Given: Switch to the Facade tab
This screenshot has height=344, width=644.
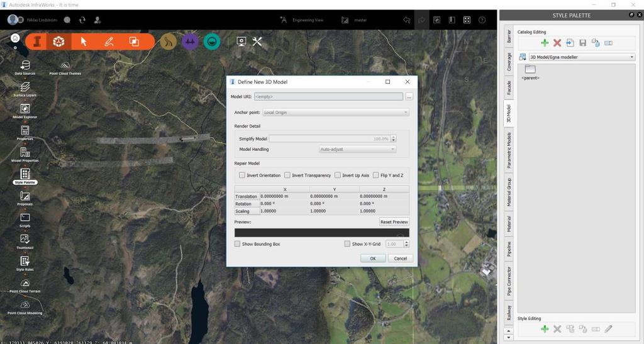Looking at the screenshot, I should pyautogui.click(x=509, y=87).
